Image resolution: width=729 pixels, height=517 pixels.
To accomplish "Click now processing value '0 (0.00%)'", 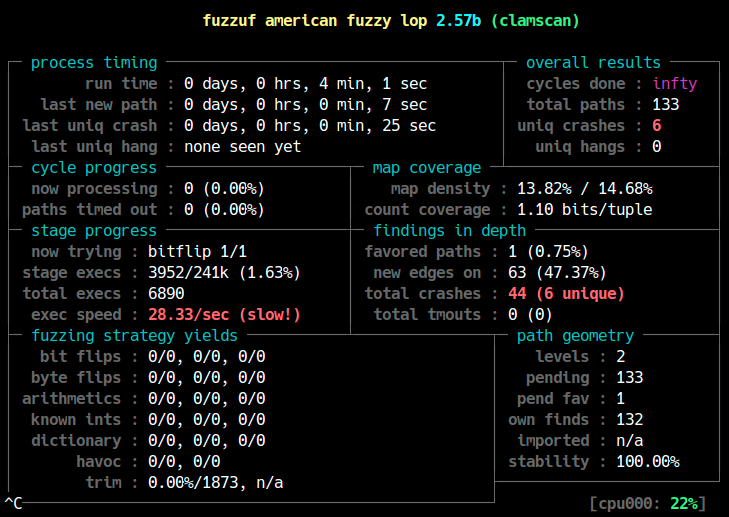I will click(x=224, y=189).
